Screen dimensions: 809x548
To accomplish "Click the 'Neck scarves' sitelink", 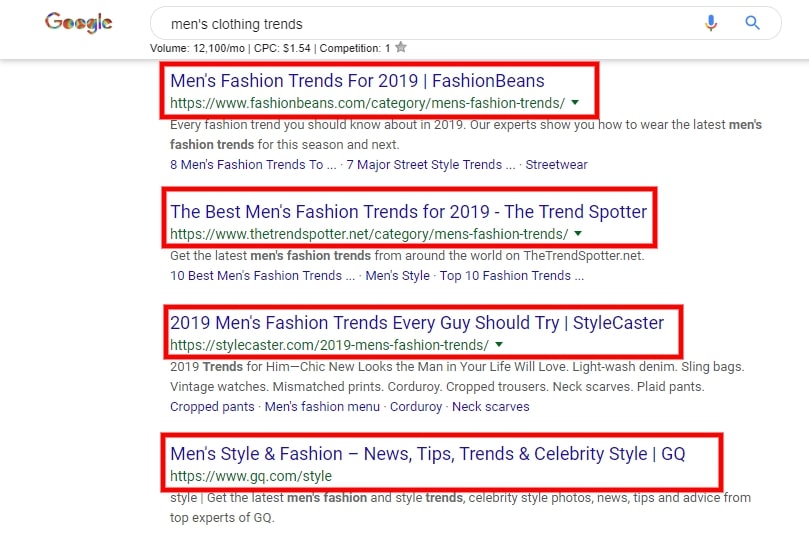I will (x=490, y=406).
